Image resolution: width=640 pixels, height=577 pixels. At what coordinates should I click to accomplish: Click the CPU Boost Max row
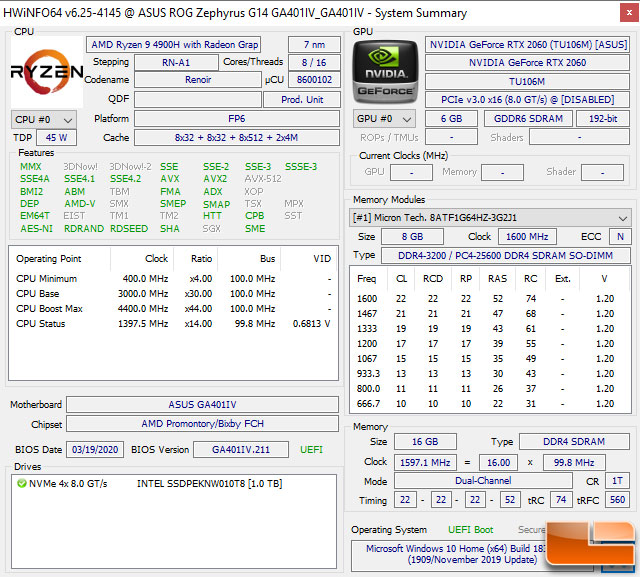point(173,308)
